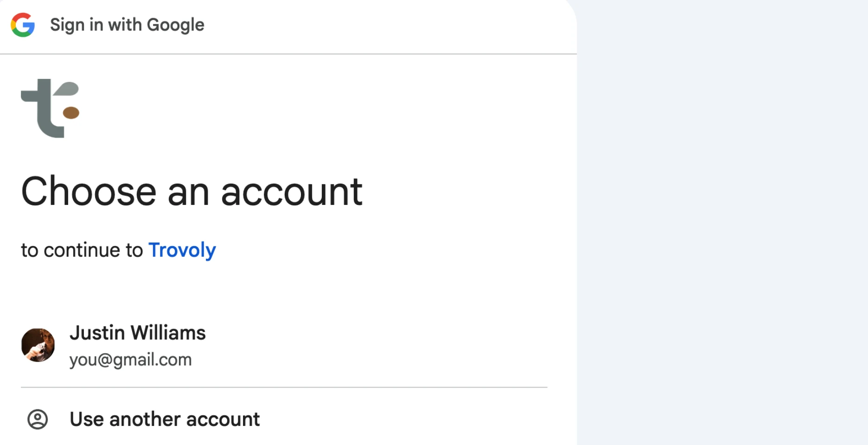
Task: Click the brown dot in Trovoly logo
Action: 71,113
